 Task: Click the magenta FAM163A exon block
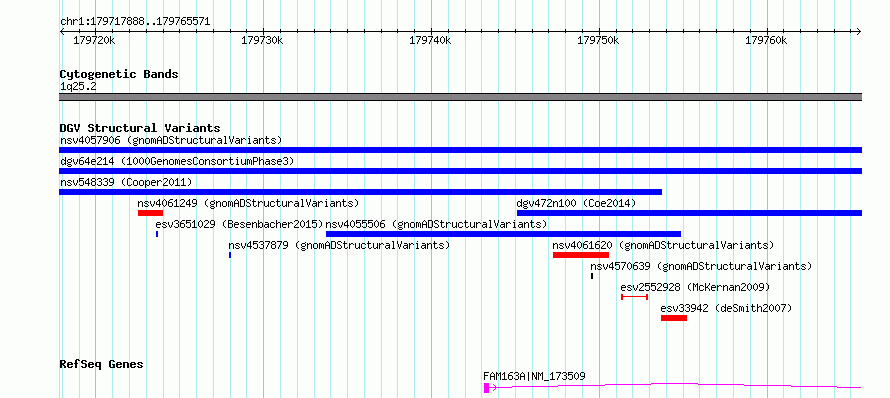coord(486,388)
